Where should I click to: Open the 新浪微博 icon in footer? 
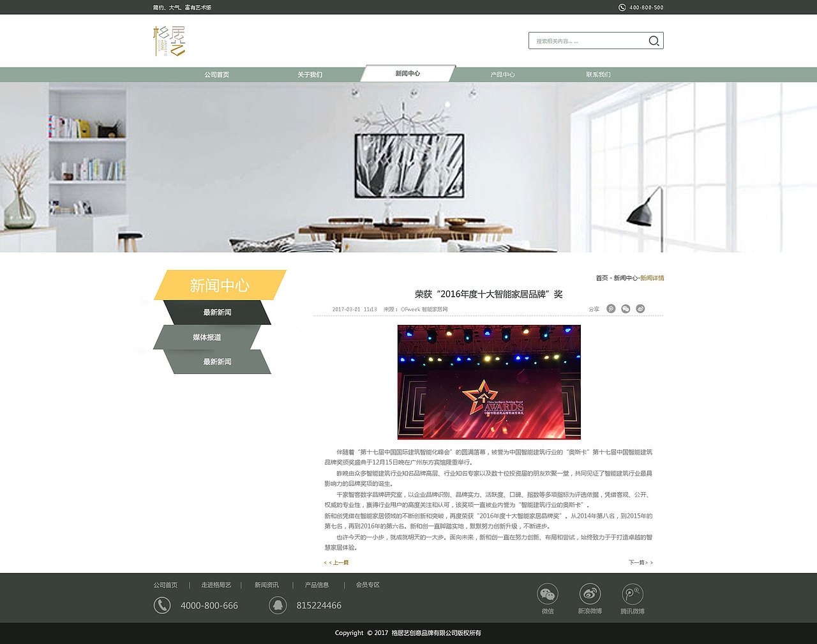(x=590, y=594)
